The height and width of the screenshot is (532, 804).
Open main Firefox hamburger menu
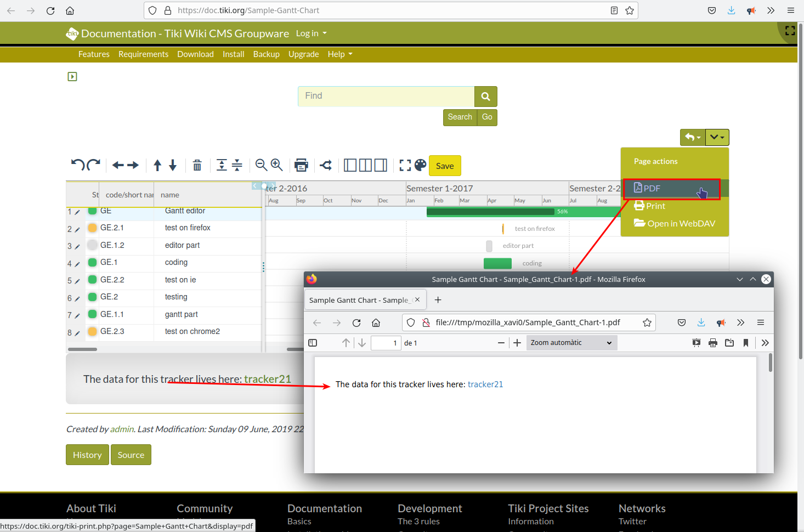tap(790, 10)
